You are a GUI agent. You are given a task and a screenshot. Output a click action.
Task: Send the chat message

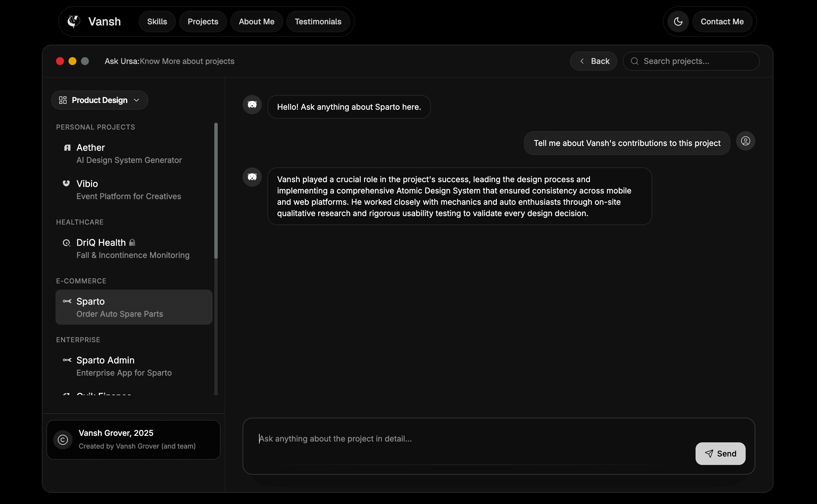[720, 453]
